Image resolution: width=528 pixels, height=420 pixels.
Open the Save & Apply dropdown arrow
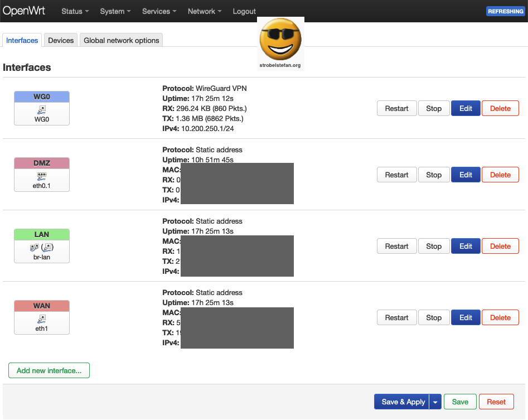pos(436,402)
